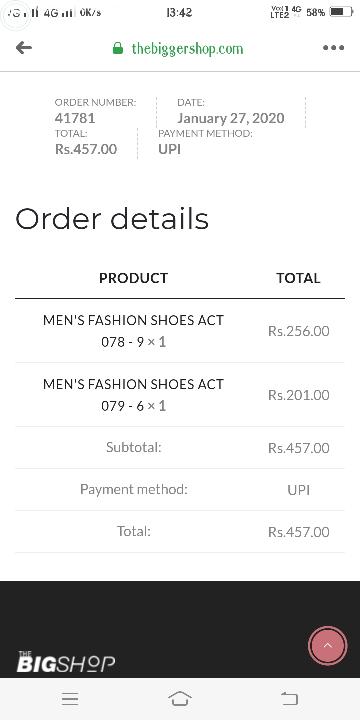Tap the battery indicator in status bar

[340, 12]
